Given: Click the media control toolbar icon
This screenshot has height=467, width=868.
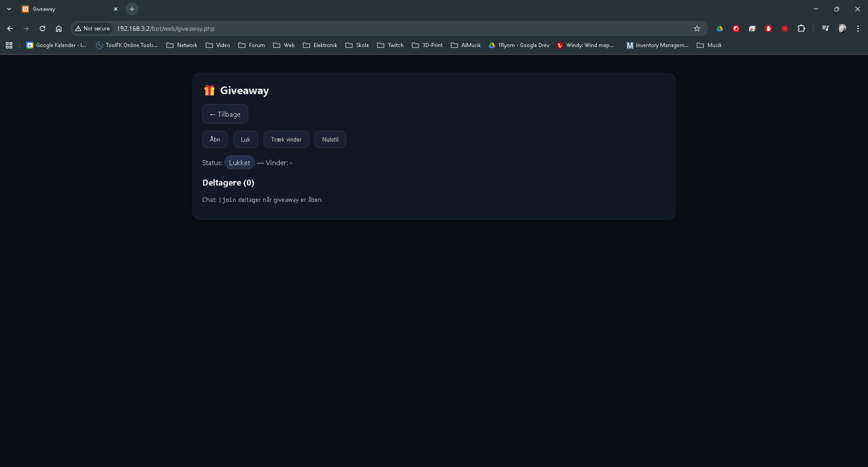Looking at the screenshot, I should pos(826,29).
